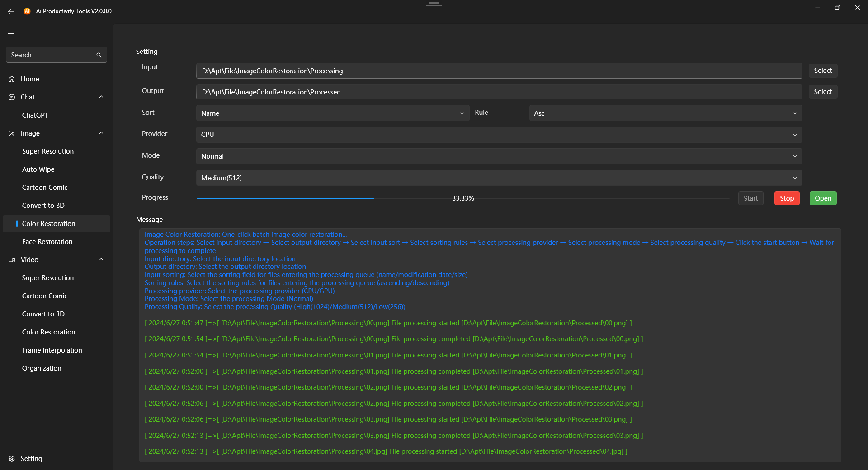Screen dimensions: 868x470
Task: Open the Auto Wipe tool
Action: coord(57,169)
